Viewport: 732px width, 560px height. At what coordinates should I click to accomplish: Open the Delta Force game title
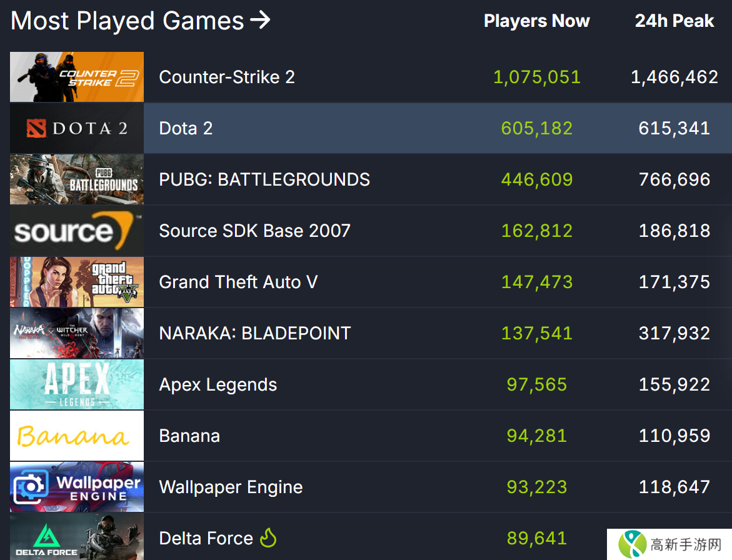point(206,538)
